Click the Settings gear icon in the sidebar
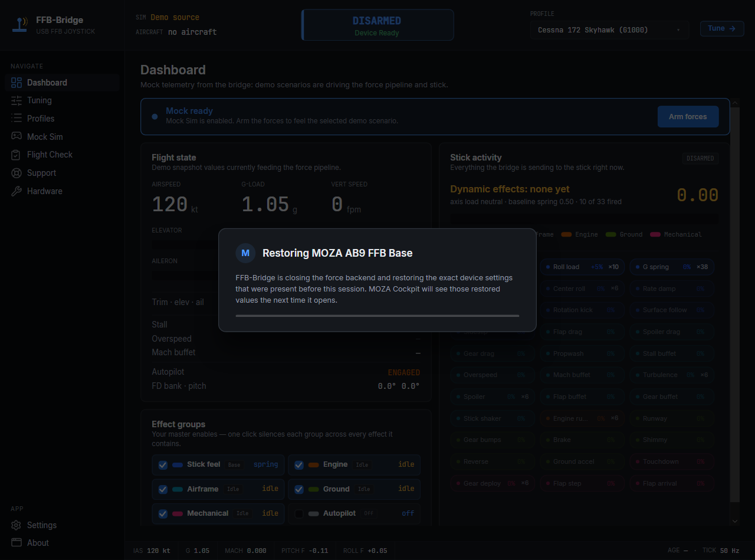This screenshot has width=755, height=560. (x=17, y=525)
